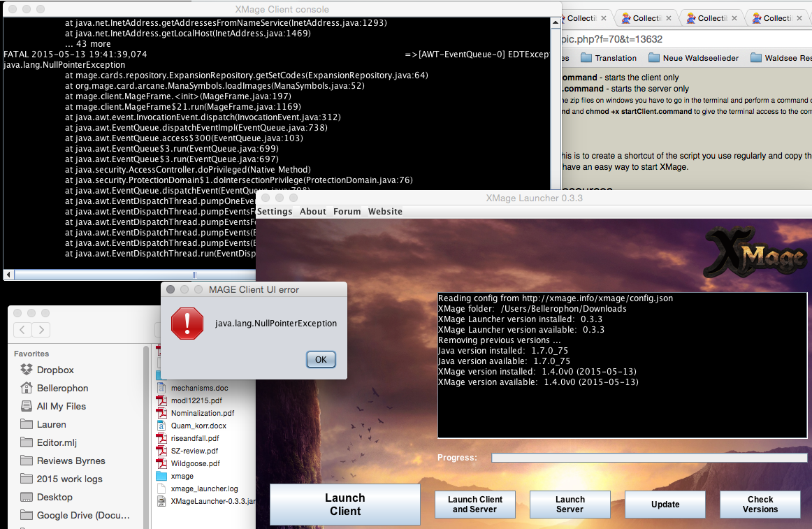Select Dropbox in Finder Favorites
This screenshot has height=529, width=812.
click(47, 370)
